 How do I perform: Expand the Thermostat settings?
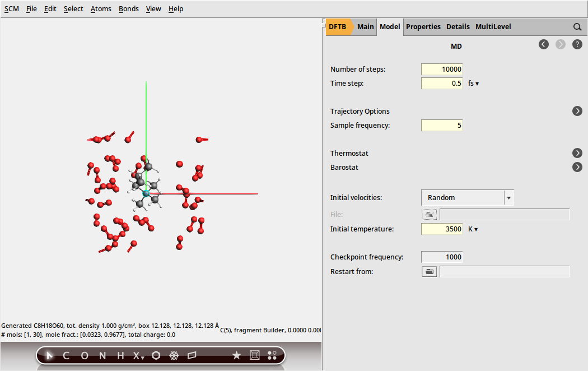[x=577, y=152]
